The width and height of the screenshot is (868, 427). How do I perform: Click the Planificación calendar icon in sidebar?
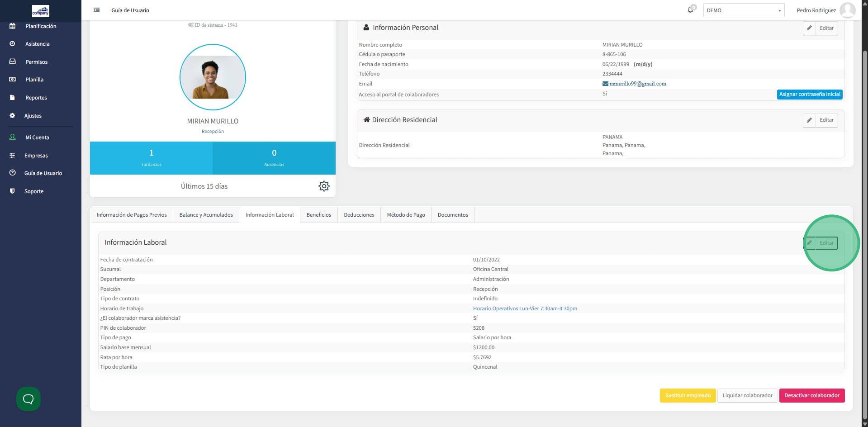pos(12,26)
